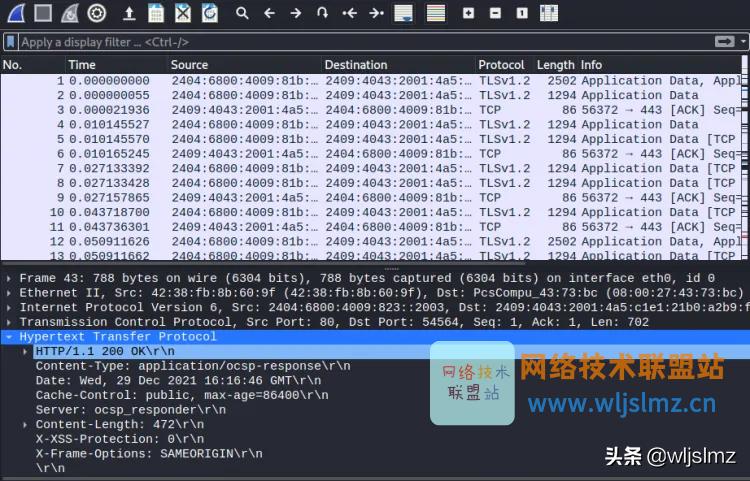Sort by the Source column header
The width and height of the screenshot is (750, 481).
point(244,65)
